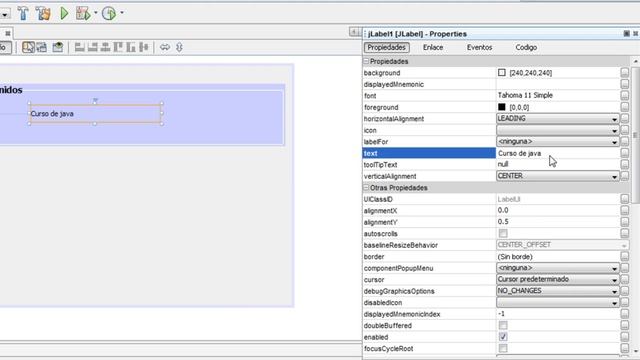Minimize the Properties panel window icon
The width and height of the screenshot is (640, 360).
pos(627,33)
